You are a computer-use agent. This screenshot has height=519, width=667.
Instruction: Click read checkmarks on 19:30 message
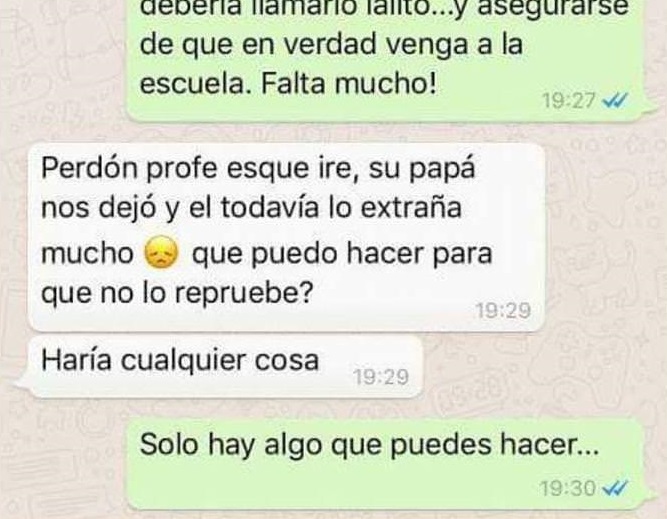click(x=616, y=488)
